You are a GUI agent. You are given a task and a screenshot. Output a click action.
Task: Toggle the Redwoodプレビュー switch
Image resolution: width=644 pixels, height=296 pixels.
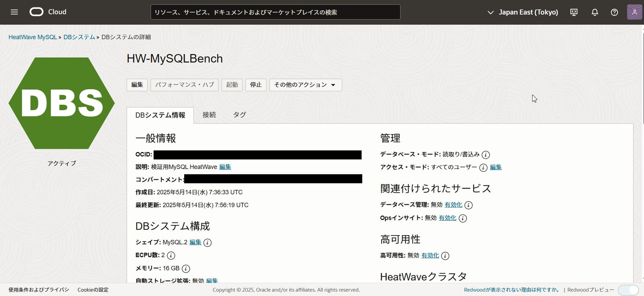pyautogui.click(x=628, y=290)
